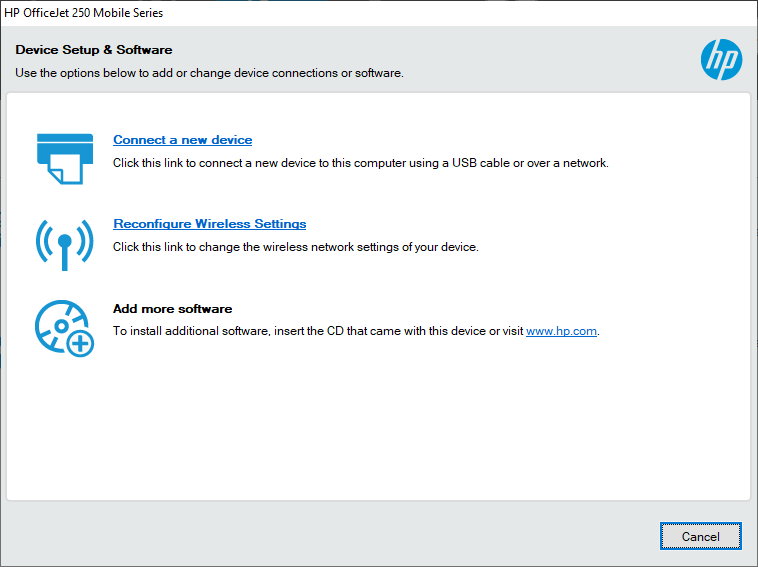Click the Add more software heading
Screen dimensions: 758x567
[x=172, y=309]
